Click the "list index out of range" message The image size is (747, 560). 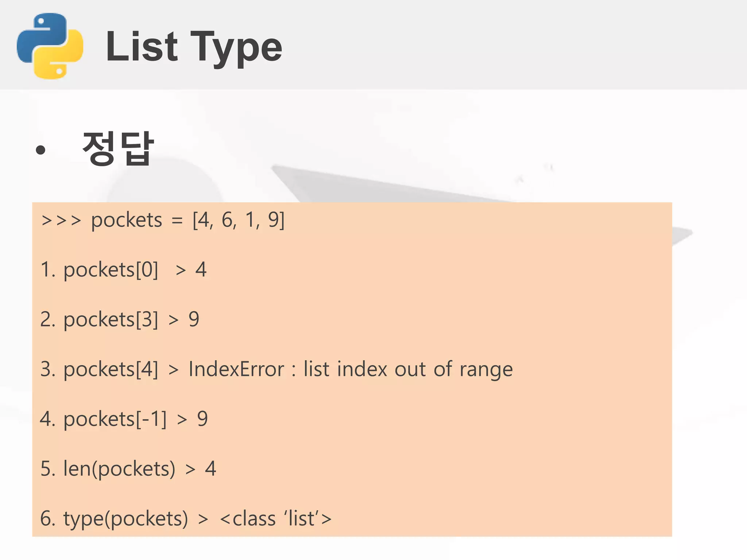pyautogui.click(x=408, y=369)
